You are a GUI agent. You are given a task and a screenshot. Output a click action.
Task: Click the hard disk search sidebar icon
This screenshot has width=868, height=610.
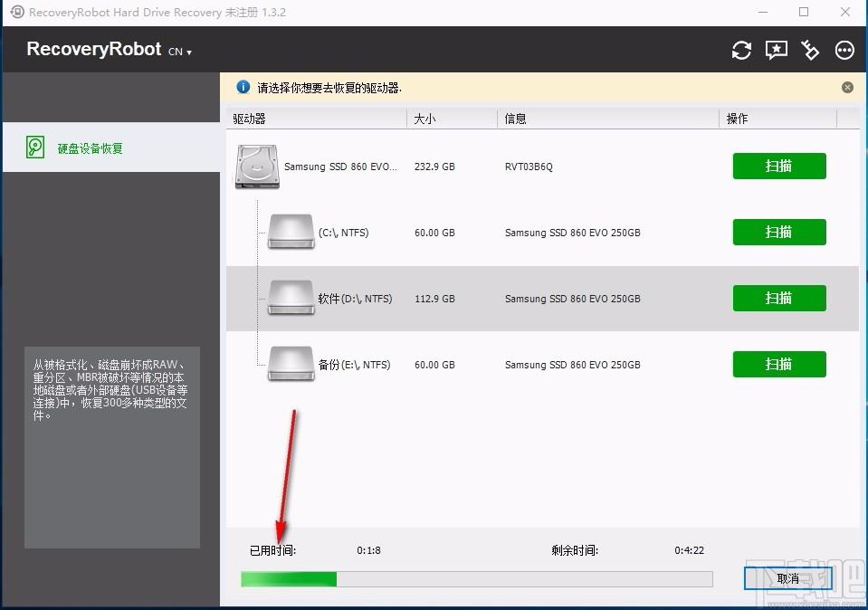coord(35,148)
